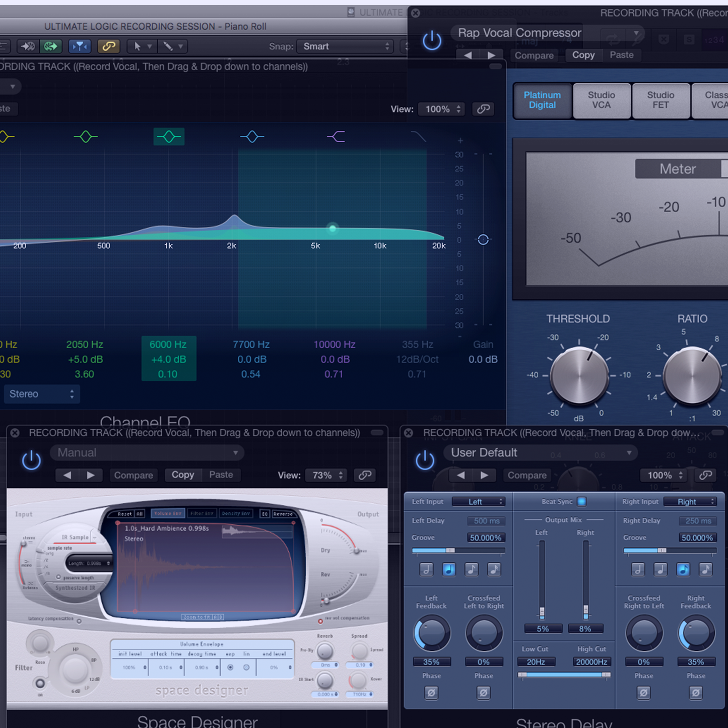728x728 pixels.
Task: Click the Space Designer power button icon
Action: coord(31,460)
